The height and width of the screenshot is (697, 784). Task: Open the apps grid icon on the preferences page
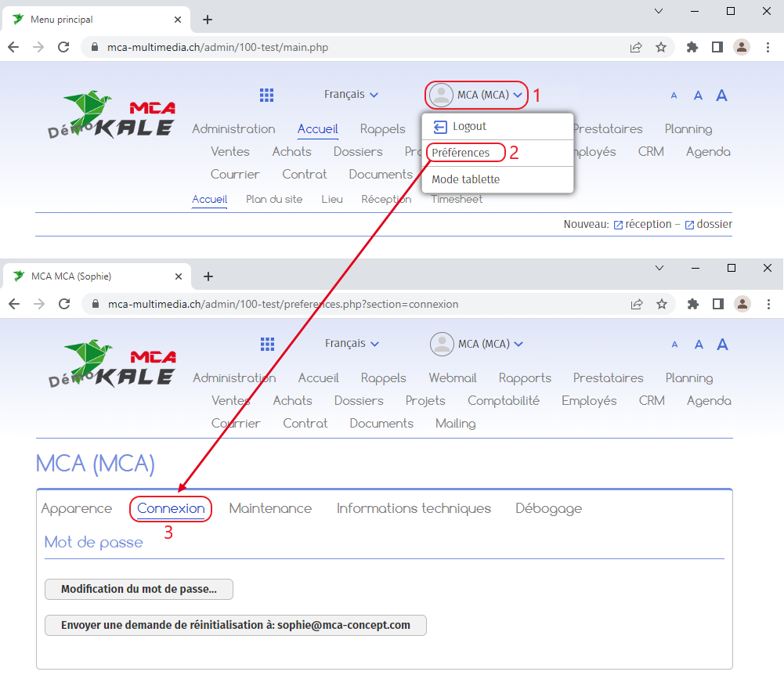267,344
